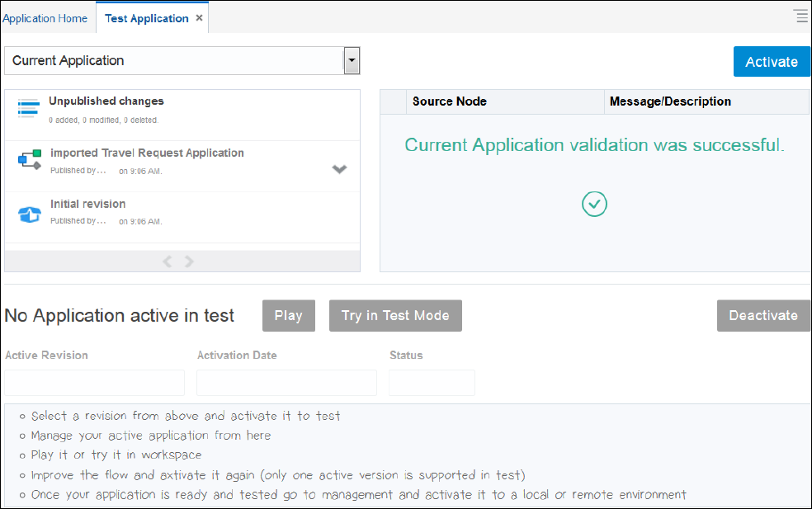Expand details of imported Travel Request Application revision
Viewport: 812px width, 509px height.
pyautogui.click(x=339, y=168)
